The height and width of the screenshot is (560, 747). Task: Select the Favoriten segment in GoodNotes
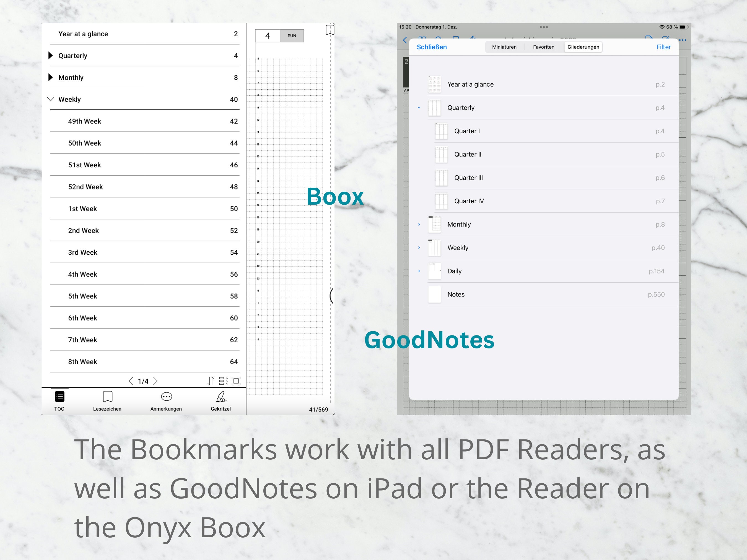[544, 47]
